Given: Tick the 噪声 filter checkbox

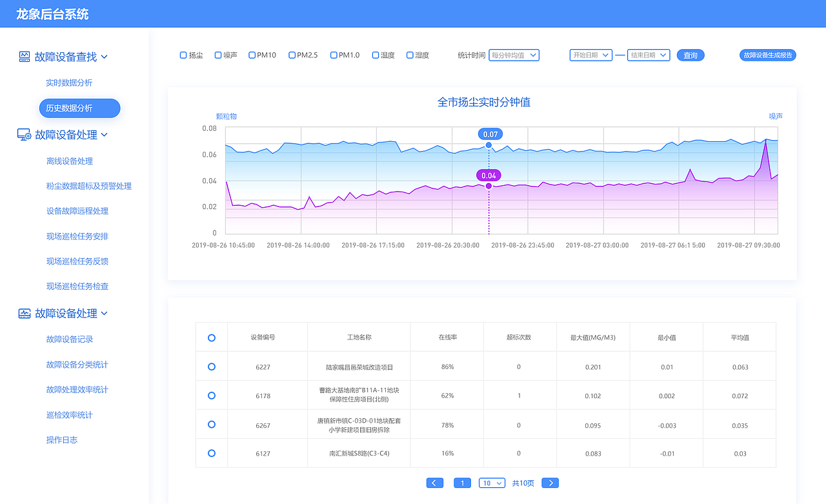Looking at the screenshot, I should click(218, 55).
